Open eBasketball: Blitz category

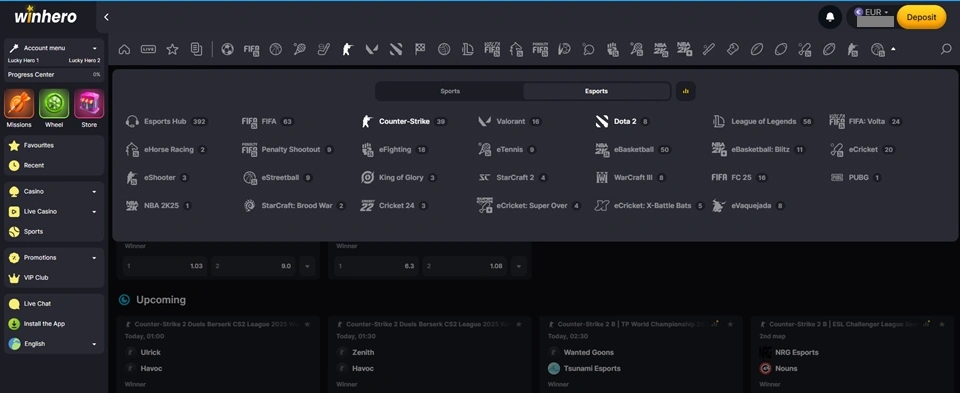759,149
